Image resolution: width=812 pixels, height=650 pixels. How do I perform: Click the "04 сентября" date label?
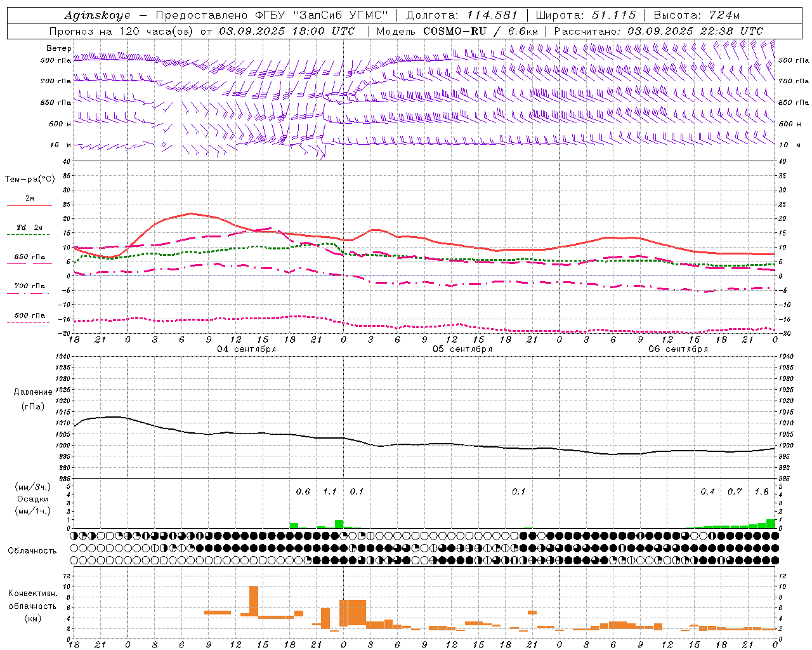click(x=247, y=349)
